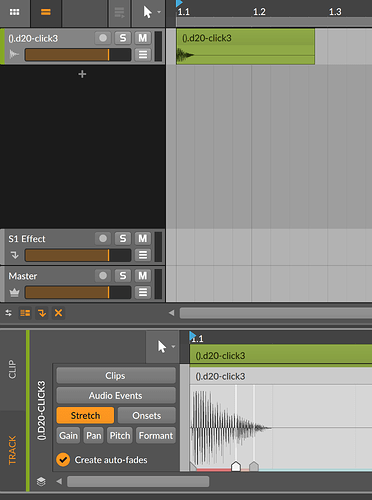
Task: Select the Pan expression tab
Action: [94, 436]
